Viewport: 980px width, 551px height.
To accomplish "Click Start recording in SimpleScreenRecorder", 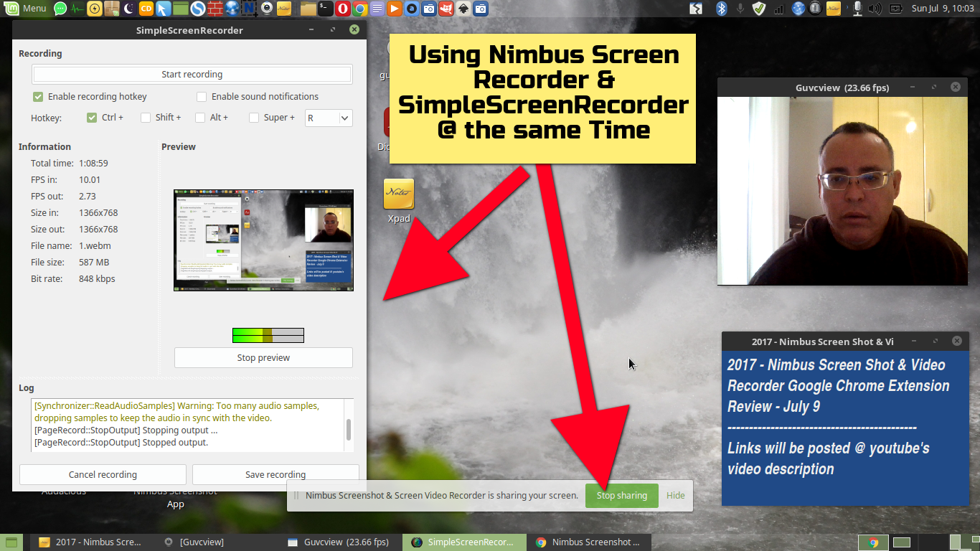I will coord(192,74).
